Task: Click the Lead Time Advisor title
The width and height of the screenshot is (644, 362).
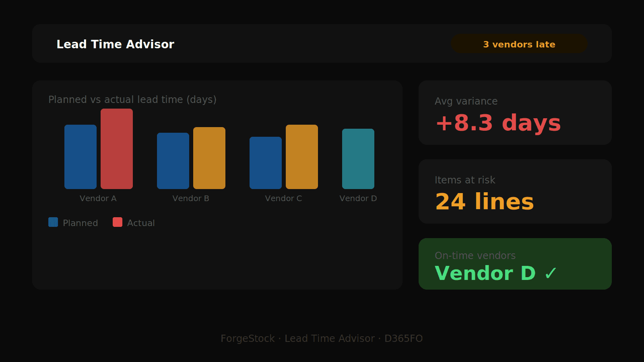Action: point(116,44)
